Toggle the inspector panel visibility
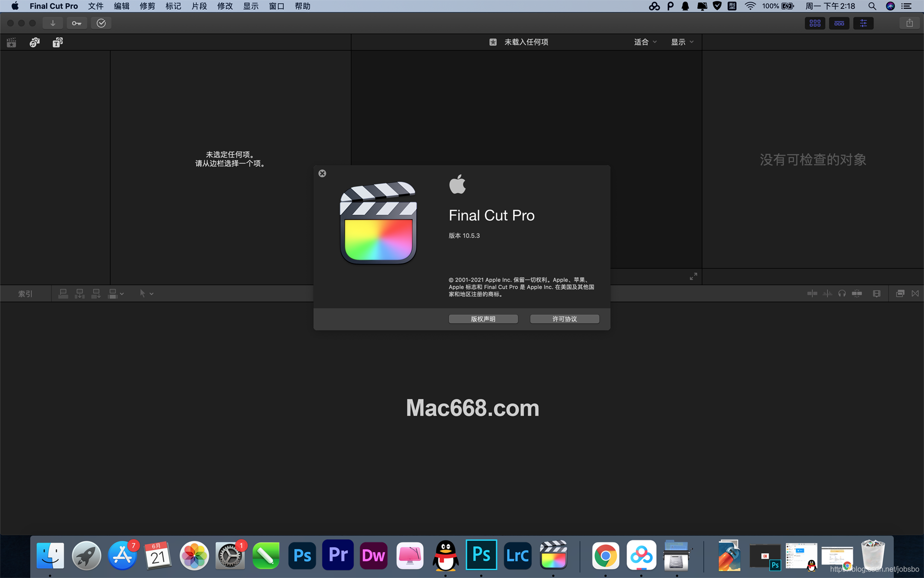924x578 pixels. tap(863, 23)
